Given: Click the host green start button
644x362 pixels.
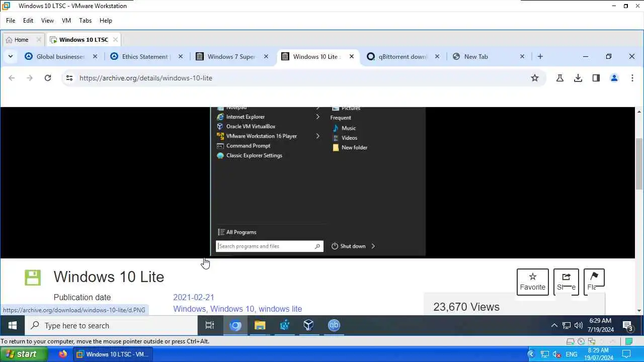Looking at the screenshot, I should click(x=24, y=354).
